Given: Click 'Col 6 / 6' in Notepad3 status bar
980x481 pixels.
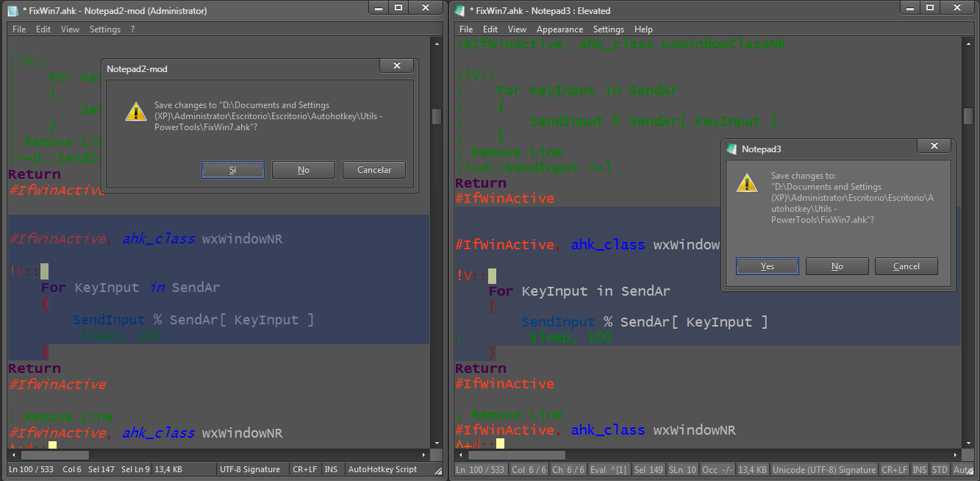Looking at the screenshot, I should point(529,470).
